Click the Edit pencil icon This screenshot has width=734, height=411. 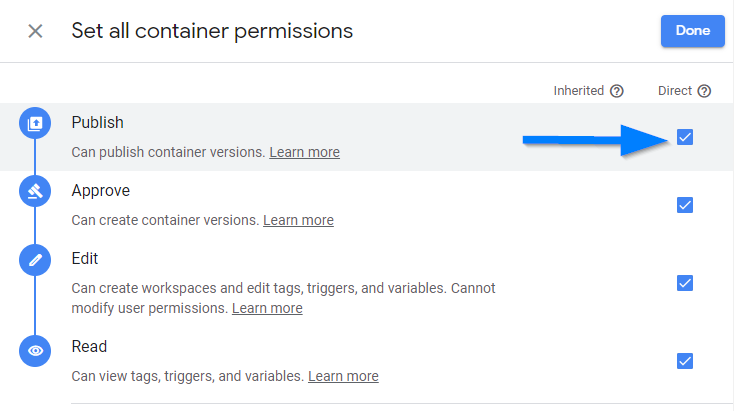35,260
